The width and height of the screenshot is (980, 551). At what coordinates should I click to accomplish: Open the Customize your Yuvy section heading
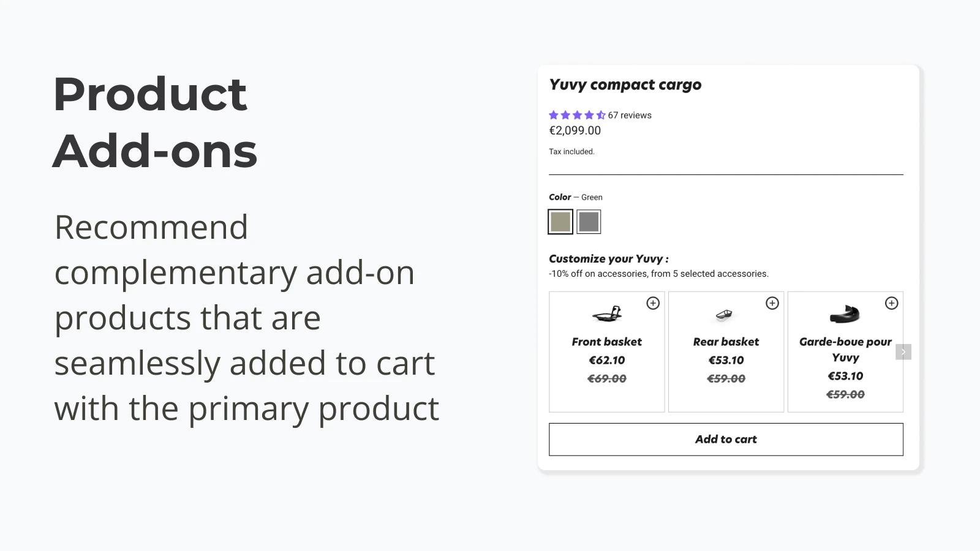point(609,258)
